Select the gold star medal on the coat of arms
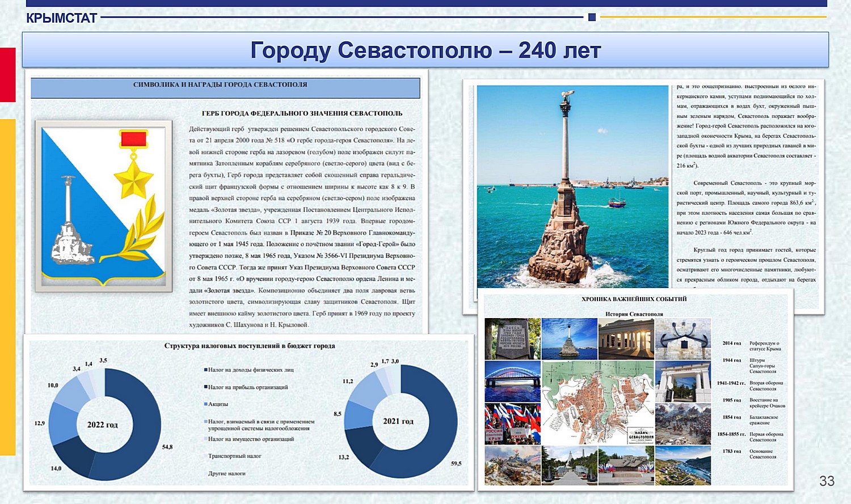Viewport: 851px width, 504px height. tap(134, 164)
